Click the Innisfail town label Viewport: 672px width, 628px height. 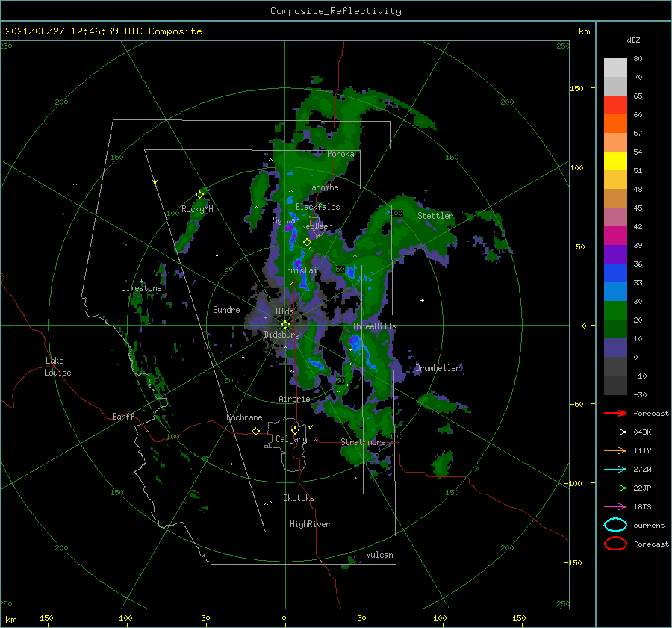point(302,270)
